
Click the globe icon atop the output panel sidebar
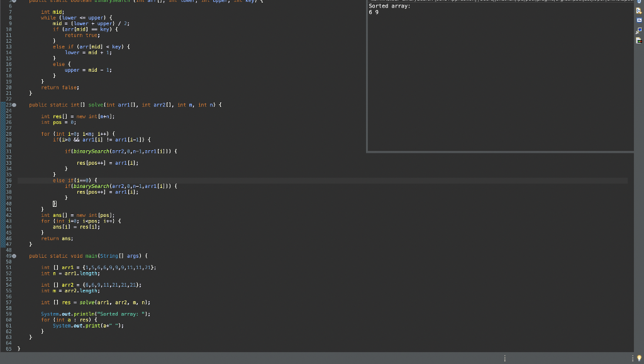639,3
